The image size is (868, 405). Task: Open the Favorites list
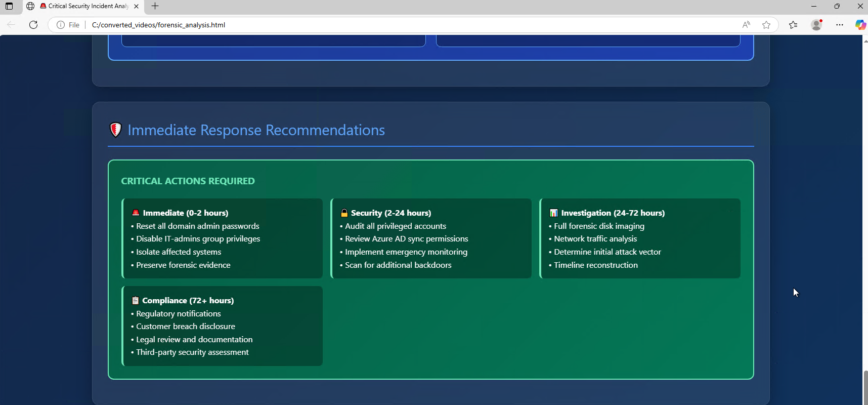(x=793, y=25)
